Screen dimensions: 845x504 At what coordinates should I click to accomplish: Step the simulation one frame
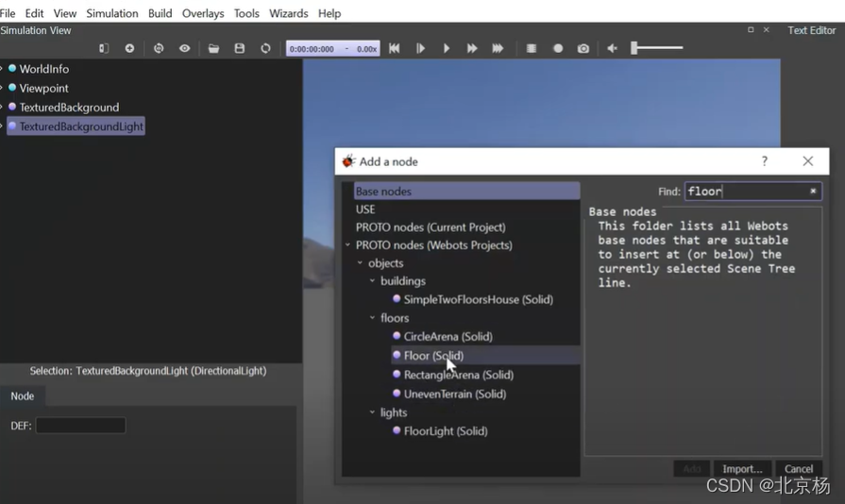pos(421,48)
